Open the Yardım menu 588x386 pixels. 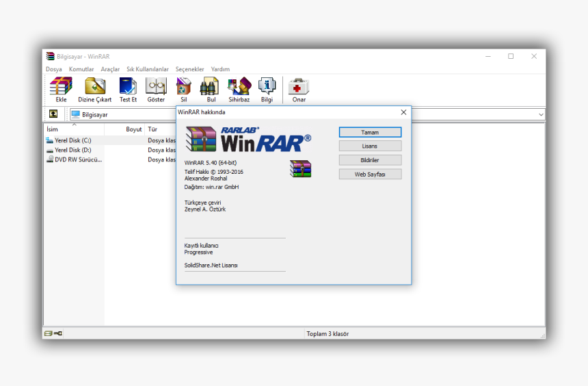(220, 69)
